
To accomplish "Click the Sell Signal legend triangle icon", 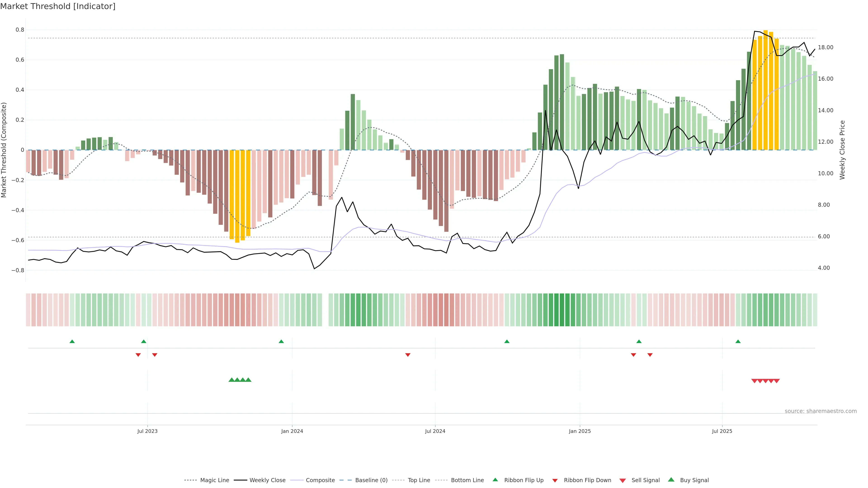I will click(x=623, y=480).
